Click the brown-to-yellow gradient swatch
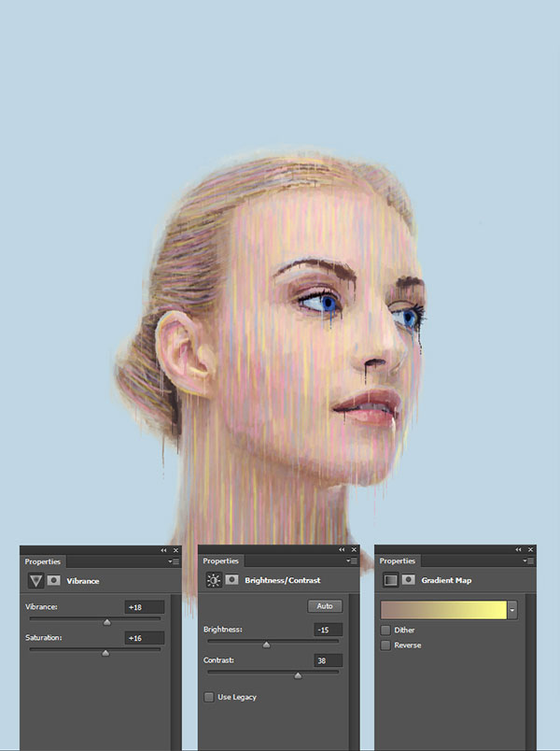This screenshot has width=560, height=751. tap(443, 611)
